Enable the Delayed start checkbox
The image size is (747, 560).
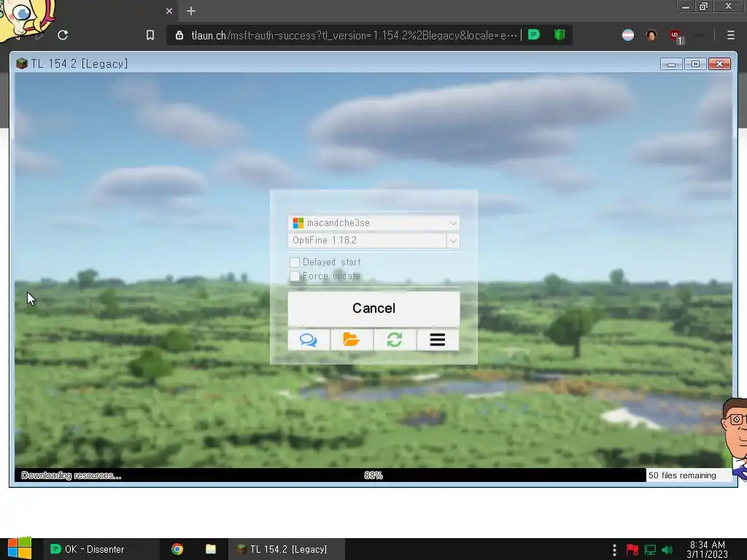295,262
